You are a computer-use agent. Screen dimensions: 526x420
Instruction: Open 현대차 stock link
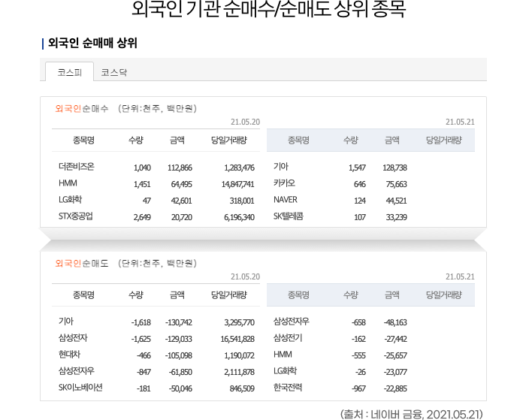[x=68, y=355]
